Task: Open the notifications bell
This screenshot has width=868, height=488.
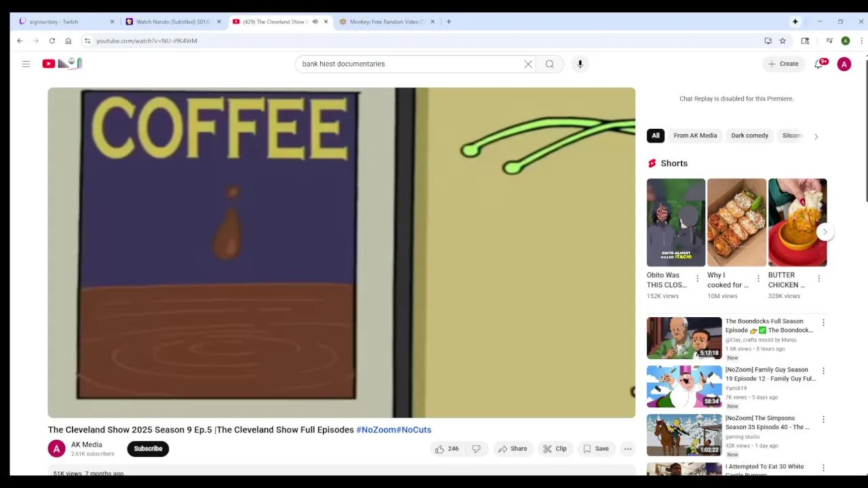Action: (819, 64)
